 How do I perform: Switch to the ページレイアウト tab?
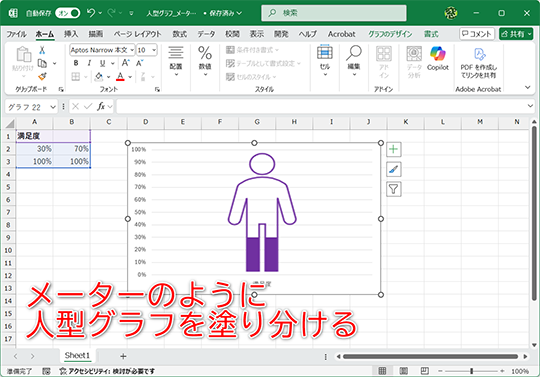click(x=137, y=34)
